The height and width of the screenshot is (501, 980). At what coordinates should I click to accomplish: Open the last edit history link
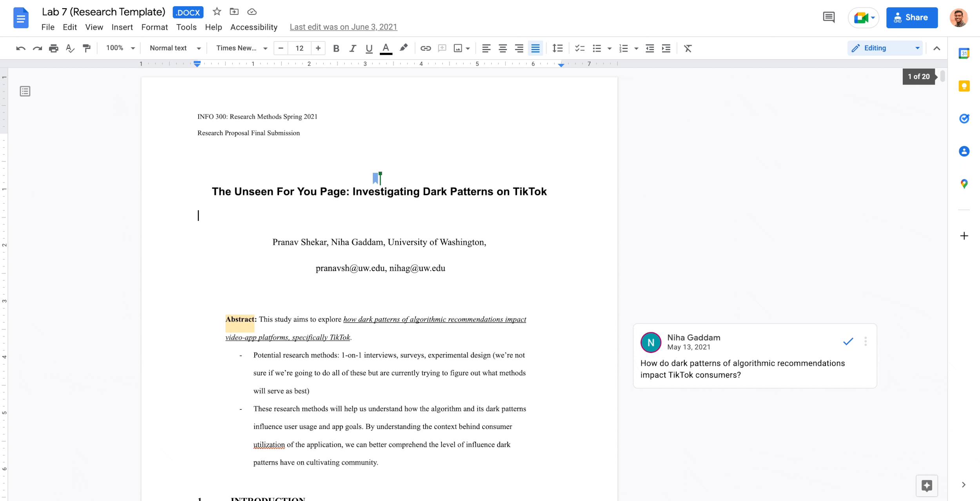tap(343, 27)
